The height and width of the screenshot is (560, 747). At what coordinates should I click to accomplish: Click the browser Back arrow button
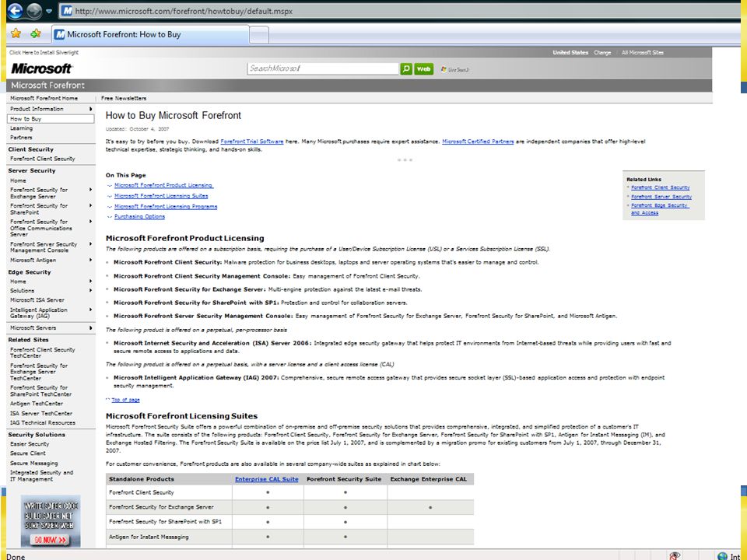[16, 10]
